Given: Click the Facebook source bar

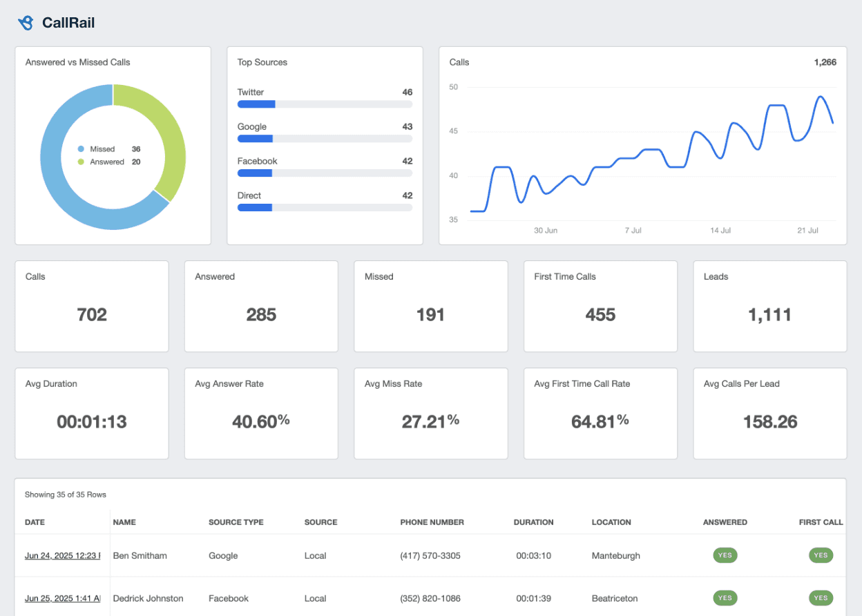Looking at the screenshot, I should point(325,173).
